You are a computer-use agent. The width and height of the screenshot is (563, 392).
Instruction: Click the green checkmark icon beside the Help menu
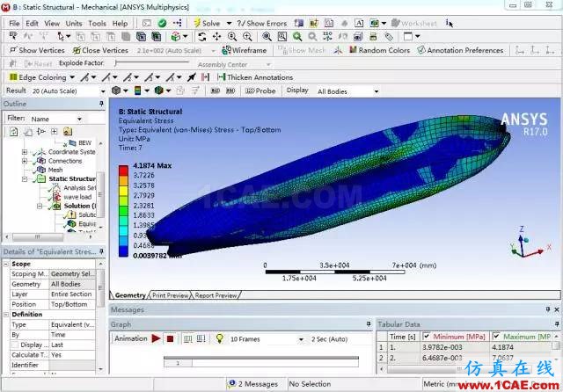click(162, 24)
